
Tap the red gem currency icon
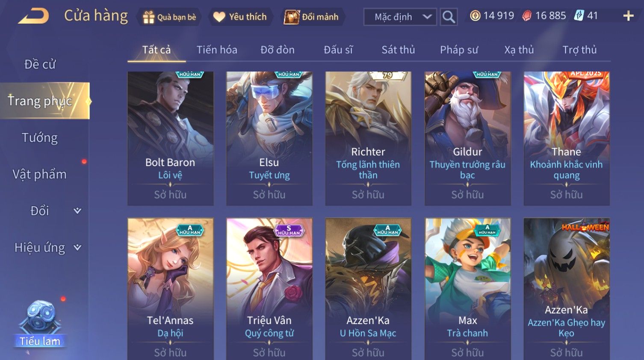(527, 16)
